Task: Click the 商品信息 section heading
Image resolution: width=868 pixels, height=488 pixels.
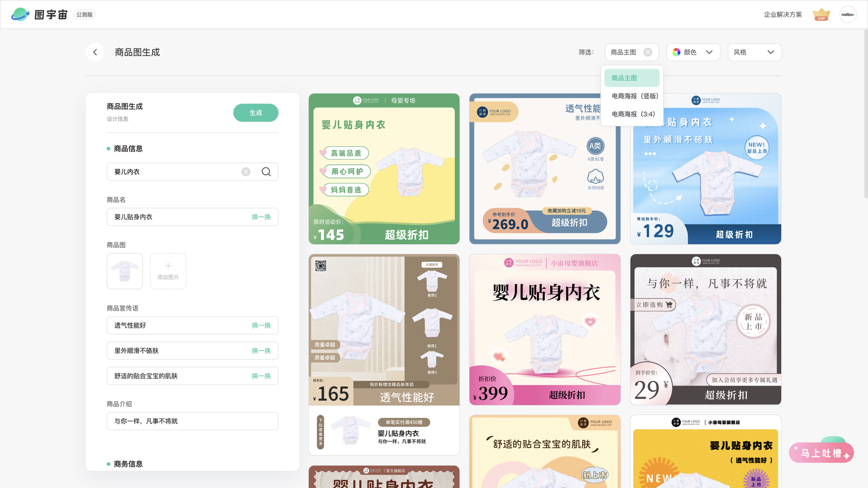Action: pyautogui.click(x=128, y=149)
